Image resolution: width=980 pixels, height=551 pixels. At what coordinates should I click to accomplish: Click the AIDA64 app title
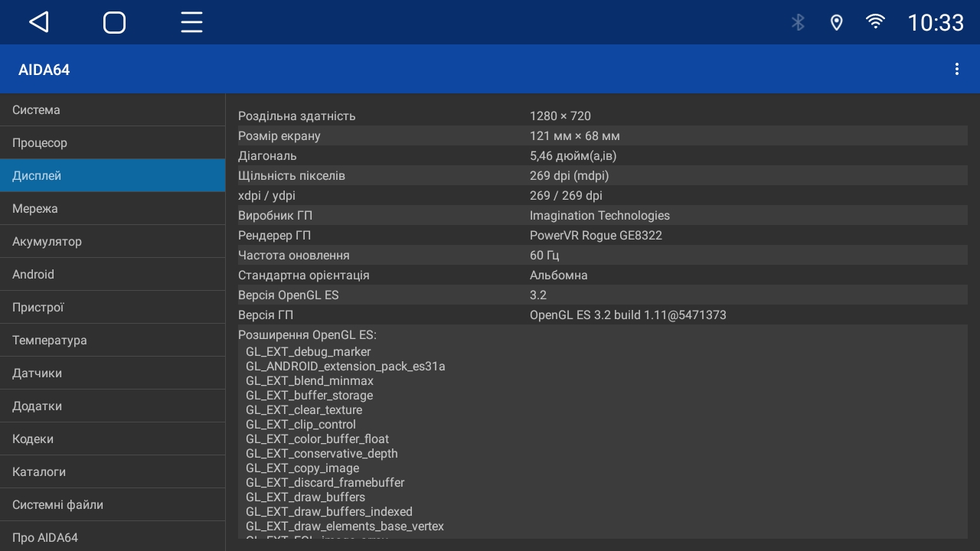coord(44,70)
